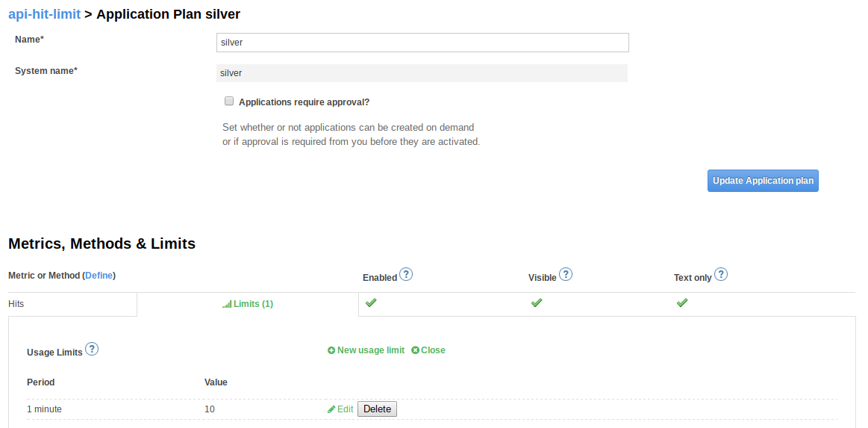Image resolution: width=868 pixels, height=428 pixels.
Task: Collapse the Limits (1) section for Hits
Action: [253, 304]
